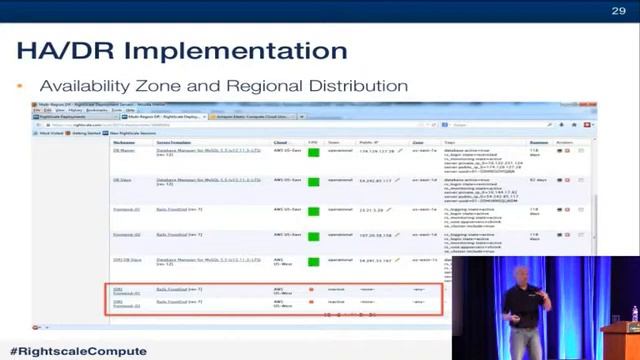Open the History menu

click(75, 110)
